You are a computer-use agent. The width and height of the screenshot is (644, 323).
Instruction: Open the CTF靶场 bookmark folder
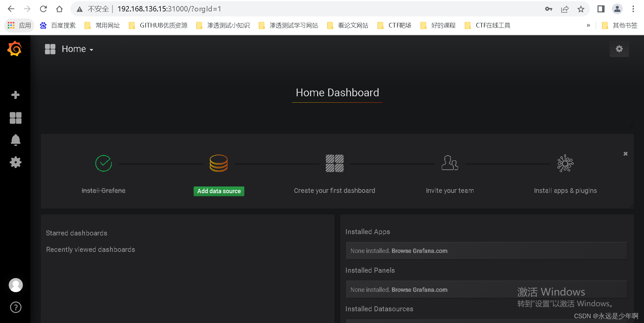tap(395, 25)
